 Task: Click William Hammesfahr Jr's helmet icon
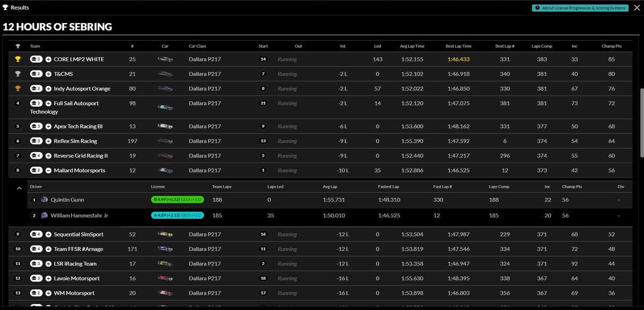(45, 216)
